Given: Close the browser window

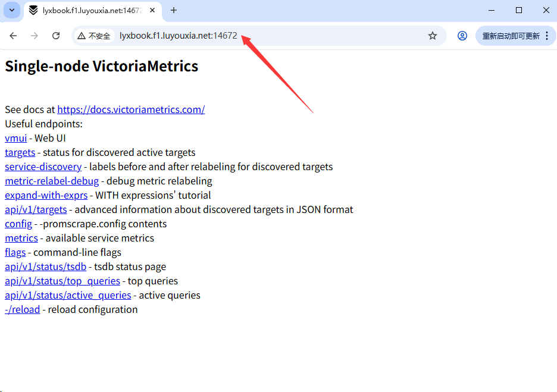Looking at the screenshot, I should (546, 10).
